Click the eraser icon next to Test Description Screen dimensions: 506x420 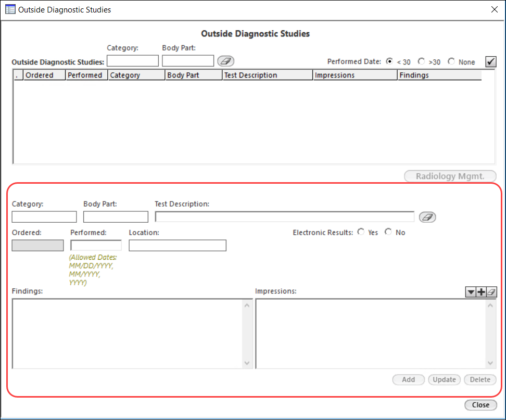point(427,217)
